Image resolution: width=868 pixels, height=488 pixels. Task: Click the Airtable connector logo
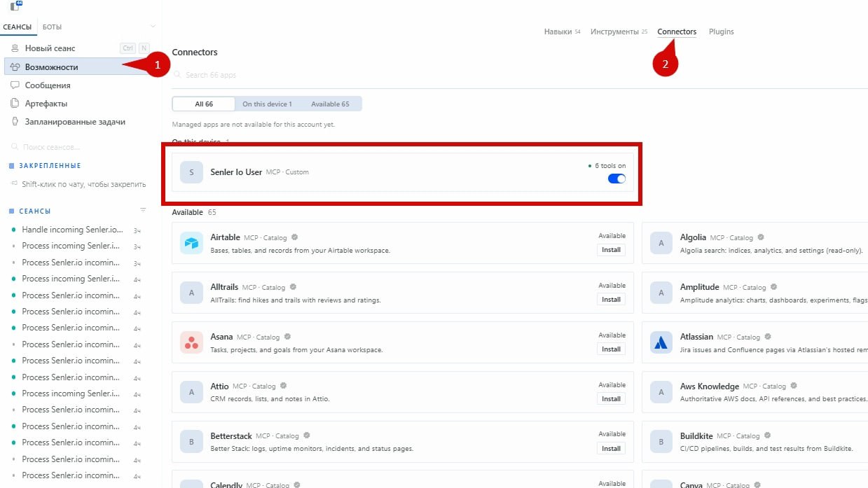click(191, 243)
